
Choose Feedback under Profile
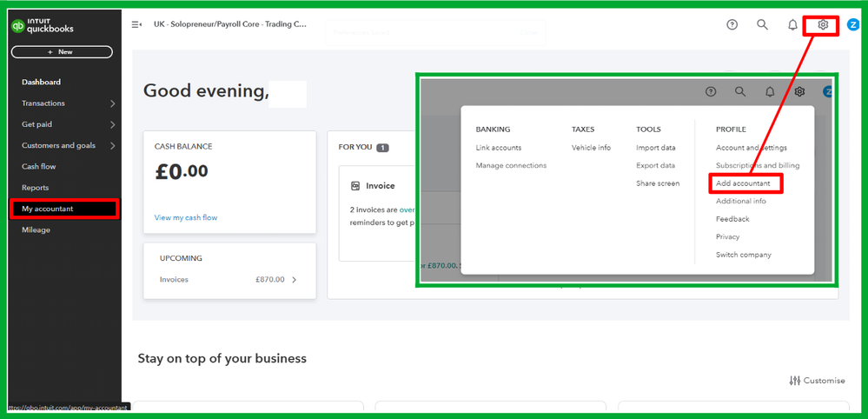click(732, 219)
